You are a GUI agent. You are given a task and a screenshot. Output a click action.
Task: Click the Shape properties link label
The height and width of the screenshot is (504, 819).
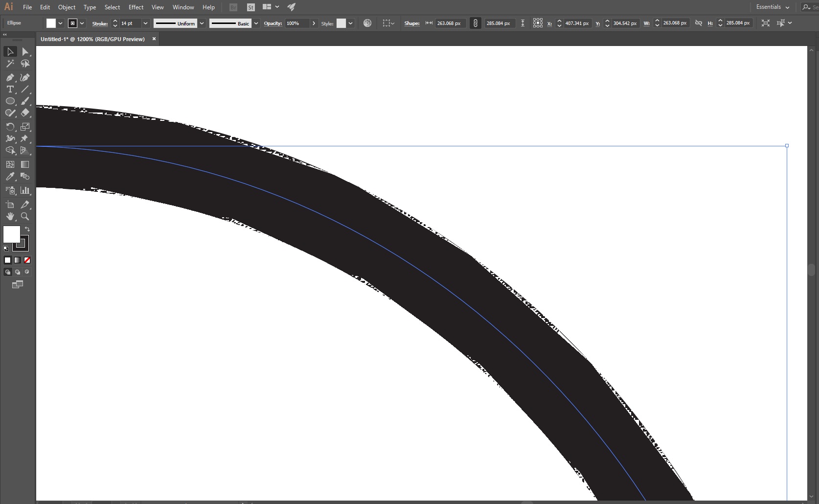[411, 23]
